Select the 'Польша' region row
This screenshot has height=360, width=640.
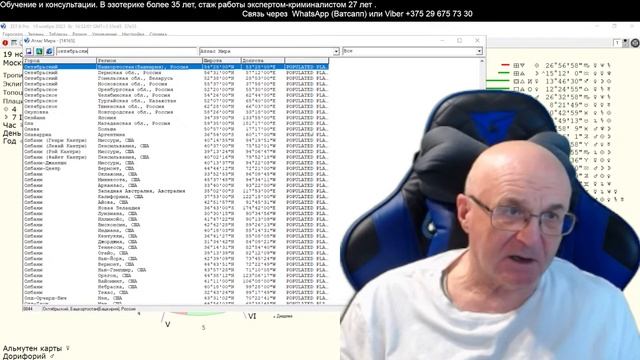point(176,129)
